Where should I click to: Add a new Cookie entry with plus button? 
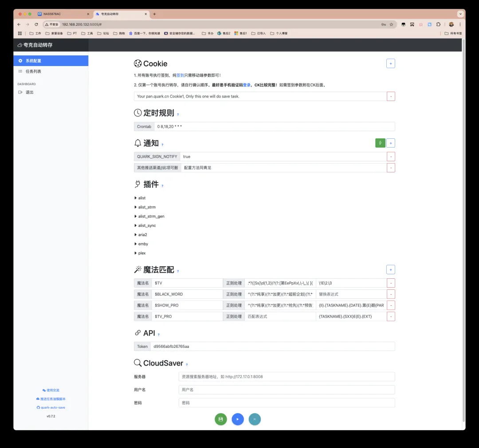click(390, 64)
